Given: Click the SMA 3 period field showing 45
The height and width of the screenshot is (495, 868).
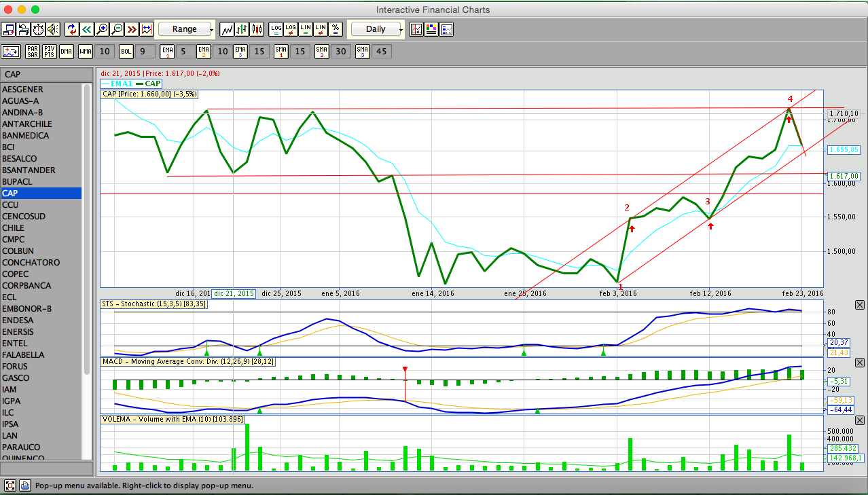Looking at the screenshot, I should pyautogui.click(x=381, y=52).
